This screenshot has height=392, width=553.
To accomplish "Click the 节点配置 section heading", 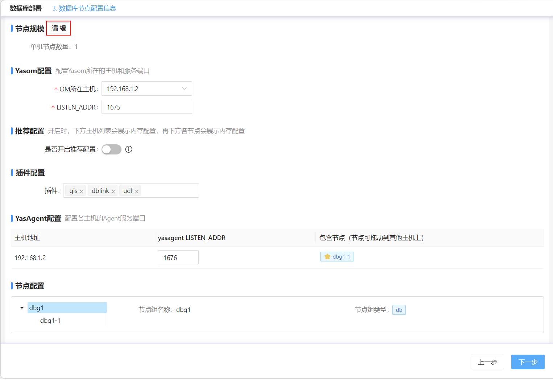I will pos(30,286).
